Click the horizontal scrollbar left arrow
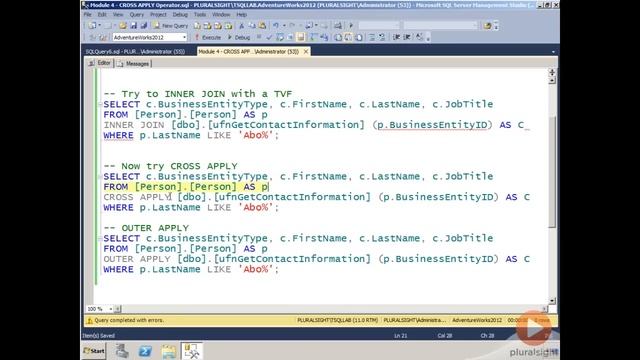640x360 pixels. [x=118, y=309]
